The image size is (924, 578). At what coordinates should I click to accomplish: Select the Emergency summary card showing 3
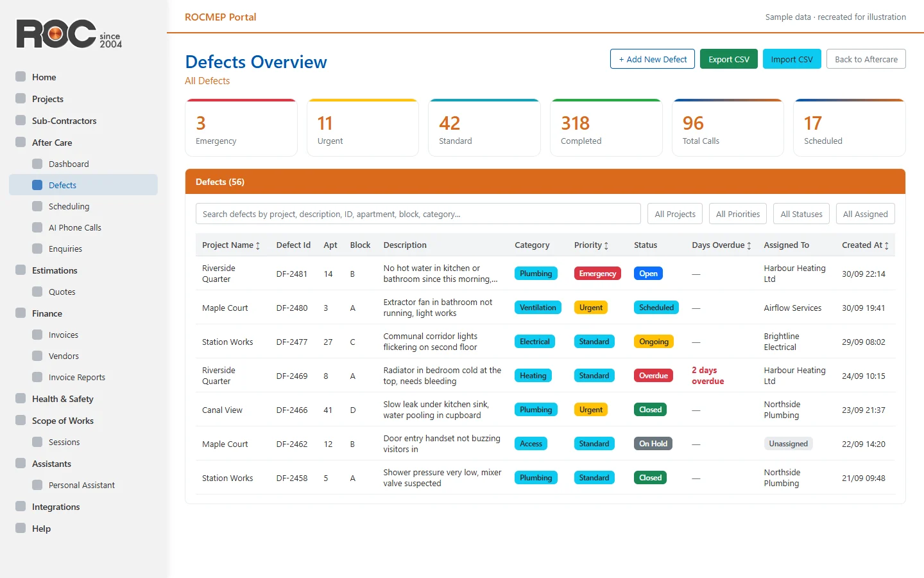(x=241, y=128)
